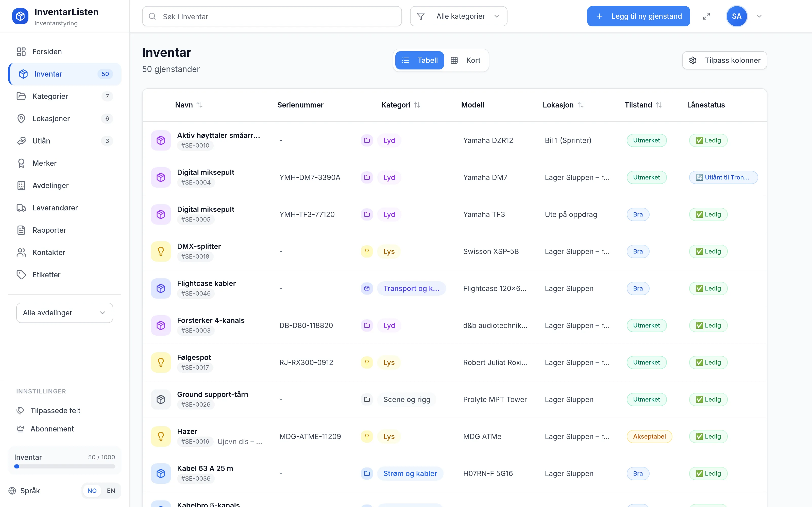
Task: Open the InventarListen logo icon
Action: 20,16
